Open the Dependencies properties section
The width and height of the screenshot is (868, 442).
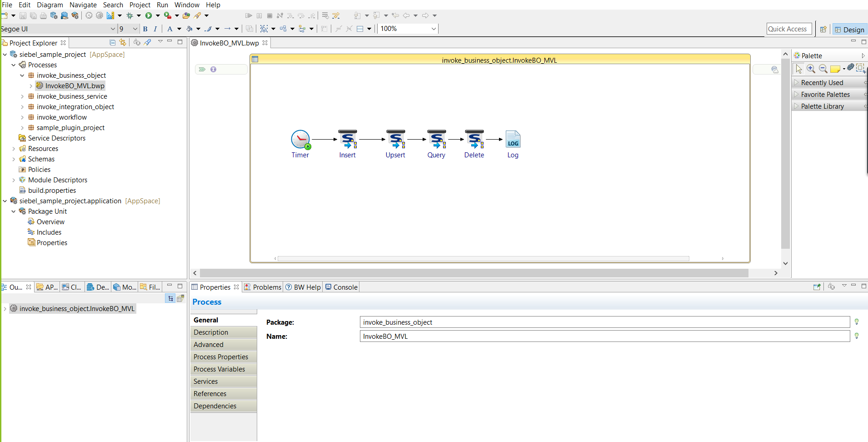[x=224, y=406]
